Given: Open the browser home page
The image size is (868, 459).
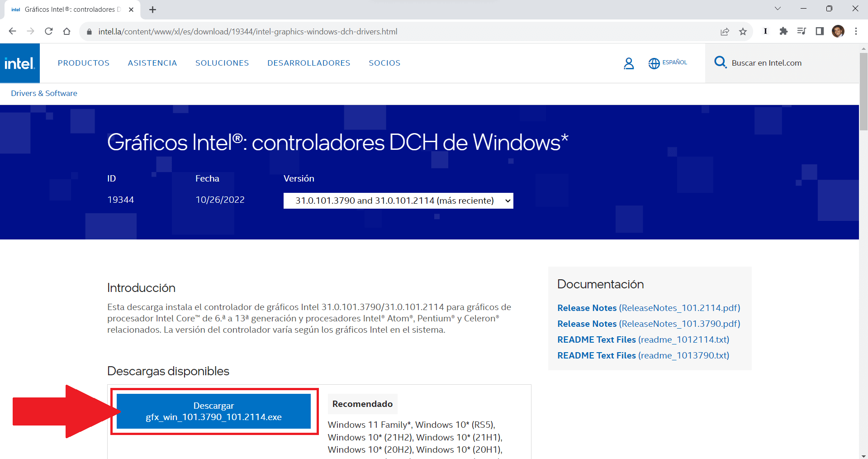Looking at the screenshot, I should (x=67, y=31).
